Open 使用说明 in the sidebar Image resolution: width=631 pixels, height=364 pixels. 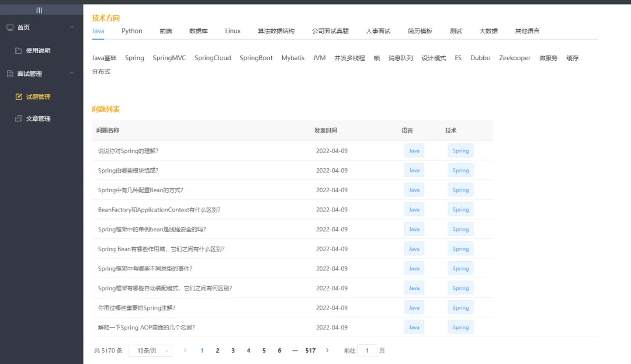[x=38, y=51]
